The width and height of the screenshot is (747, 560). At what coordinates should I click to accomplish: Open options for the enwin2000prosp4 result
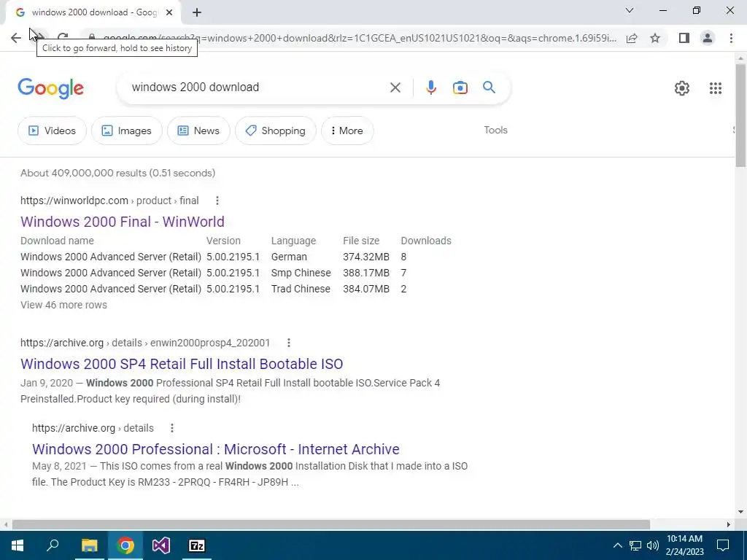coord(289,343)
